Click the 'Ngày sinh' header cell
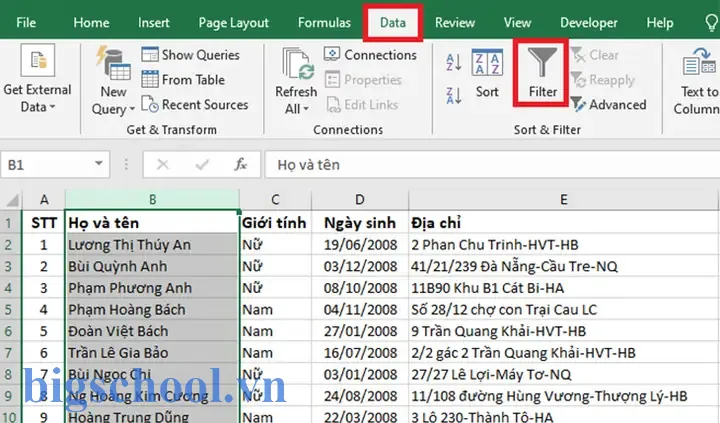Viewport: 720px width, 423px height. click(360, 223)
